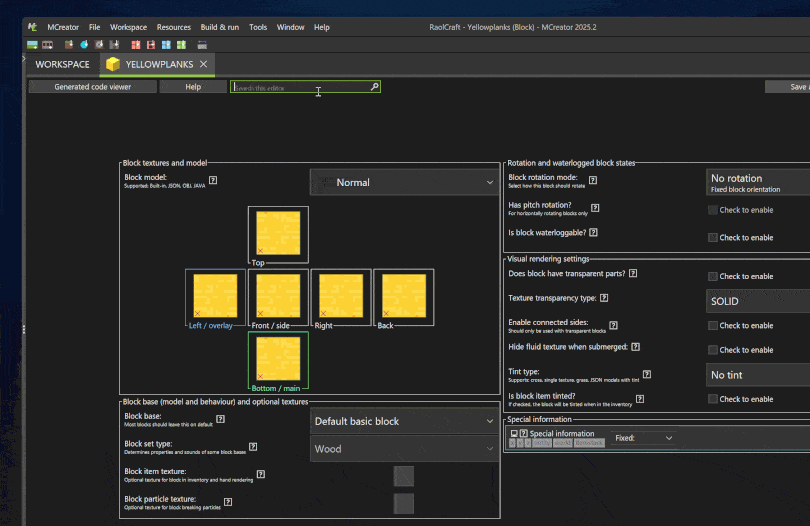Open the SOLID transparency type dropdown

758,301
